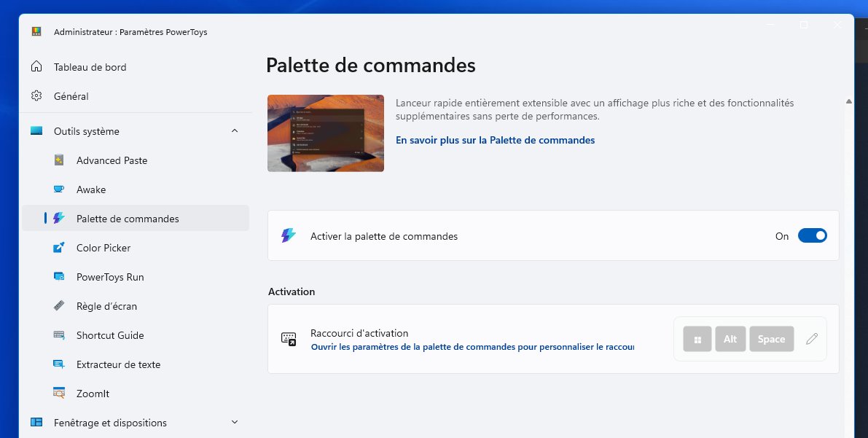This screenshot has height=438, width=868.
Task: Select Awake in the sidebar
Action: (135, 189)
